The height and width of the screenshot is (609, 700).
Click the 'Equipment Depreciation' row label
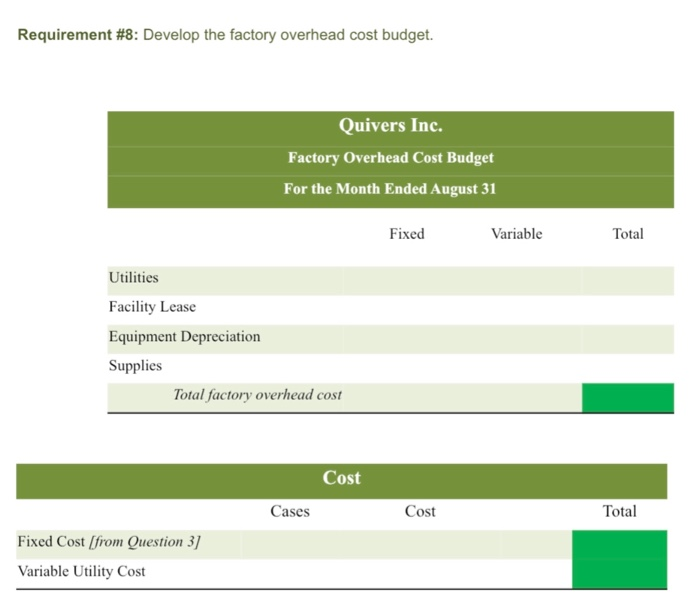184,337
